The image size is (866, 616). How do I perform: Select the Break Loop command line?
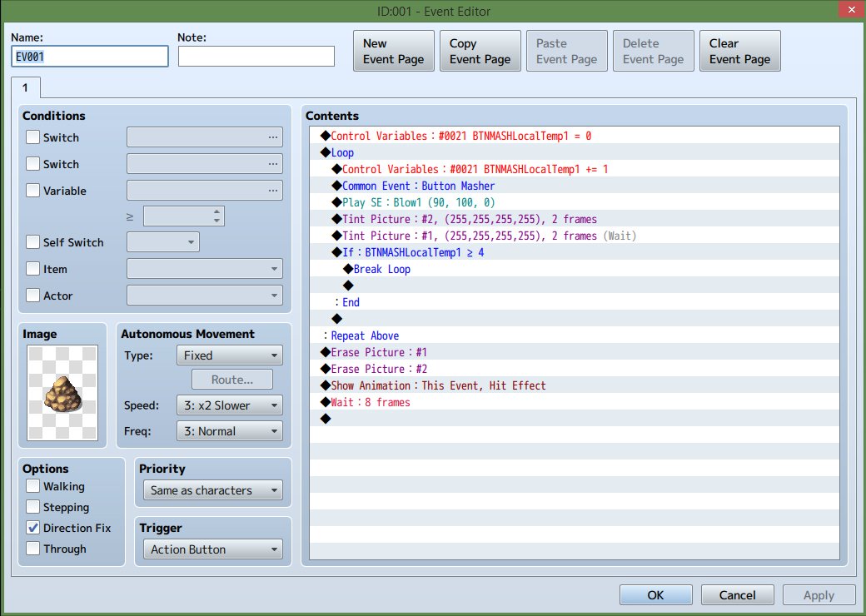[575, 269]
